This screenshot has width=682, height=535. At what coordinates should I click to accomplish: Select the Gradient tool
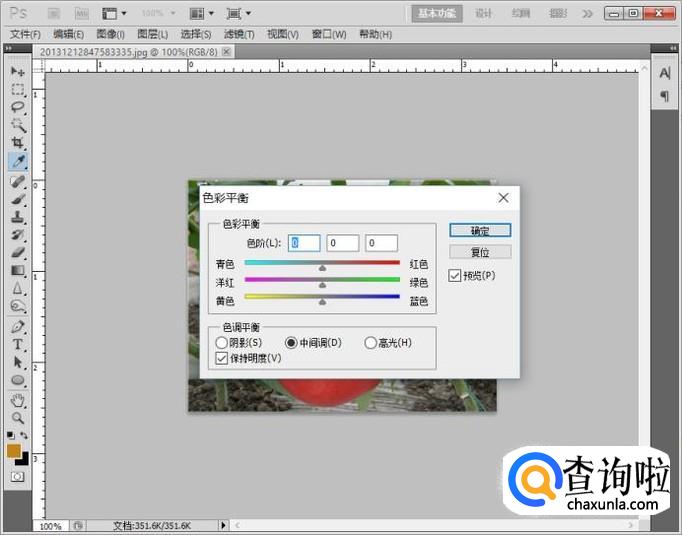(18, 271)
